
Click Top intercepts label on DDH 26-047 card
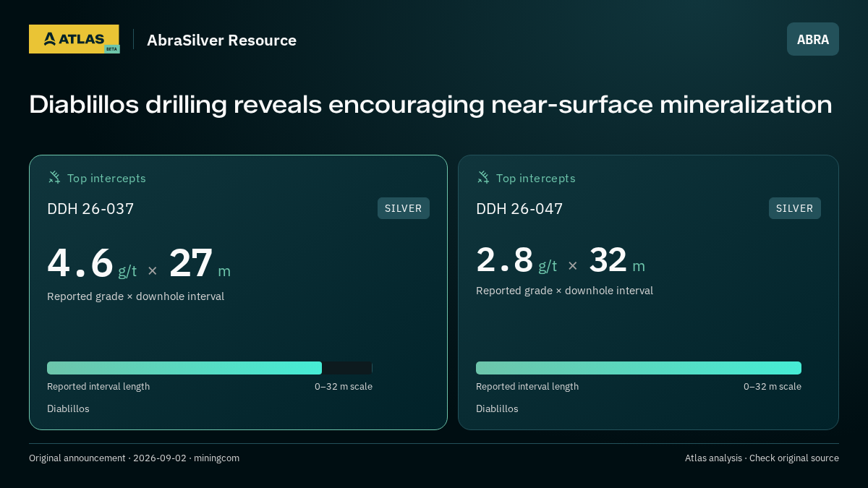[535, 178]
